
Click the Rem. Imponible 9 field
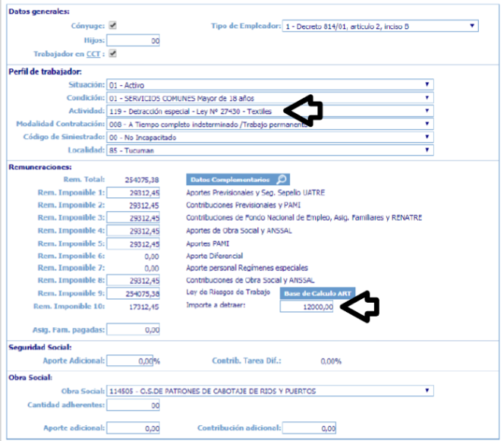(x=134, y=293)
